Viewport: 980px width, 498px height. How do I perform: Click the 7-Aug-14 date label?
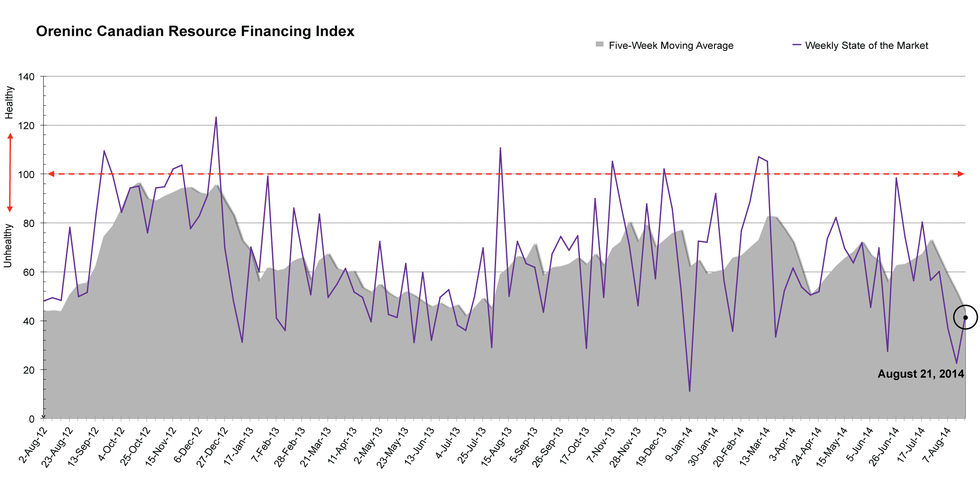point(937,445)
